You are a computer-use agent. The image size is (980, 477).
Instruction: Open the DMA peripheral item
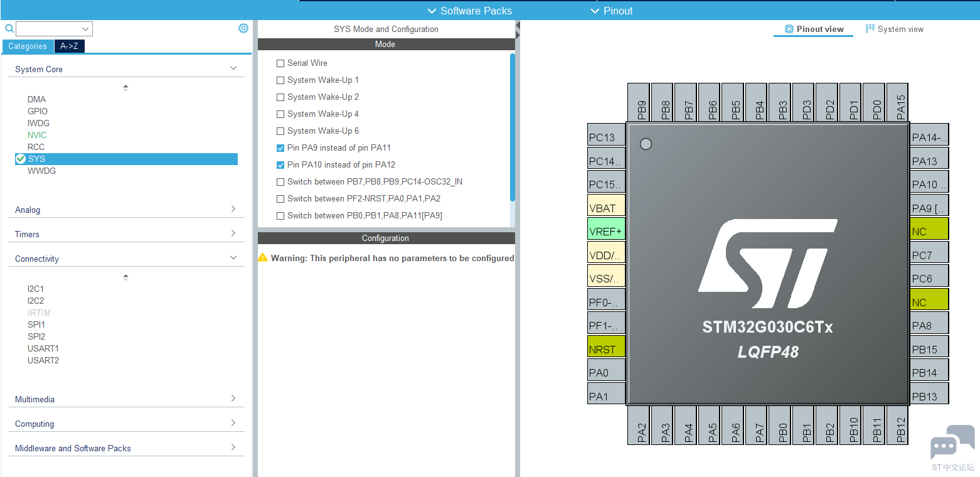click(x=36, y=99)
